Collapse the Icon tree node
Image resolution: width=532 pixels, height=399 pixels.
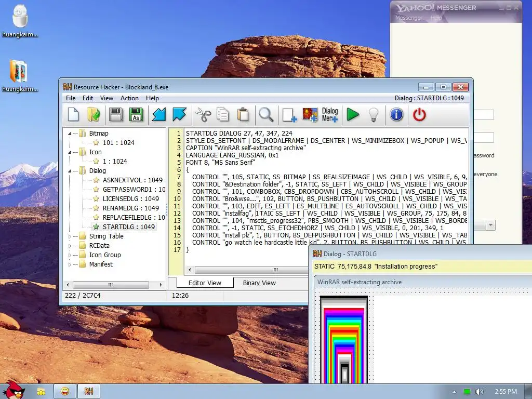70,152
